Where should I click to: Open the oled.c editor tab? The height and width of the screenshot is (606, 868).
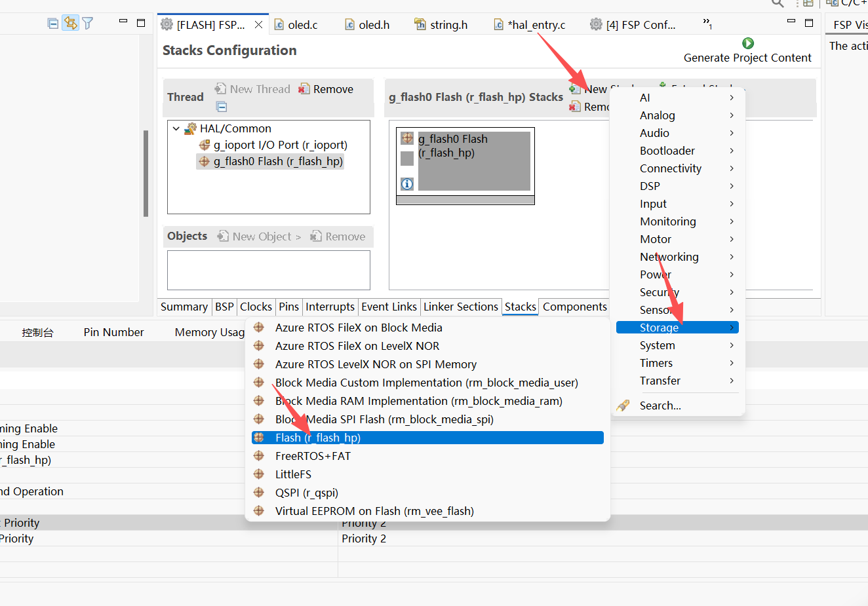296,25
